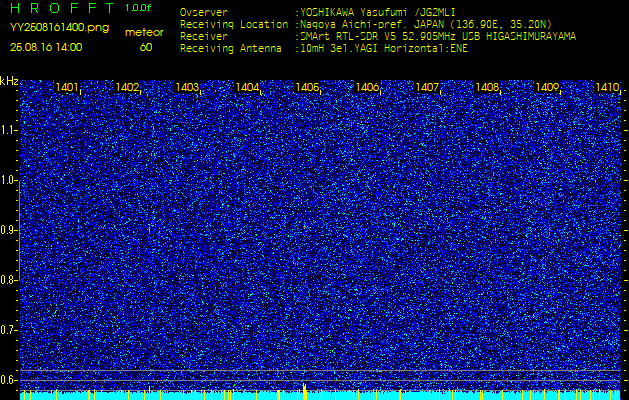
Task: Click the Nagoya Aichi-pref. JAPAN location text
Action: (x=426, y=24)
